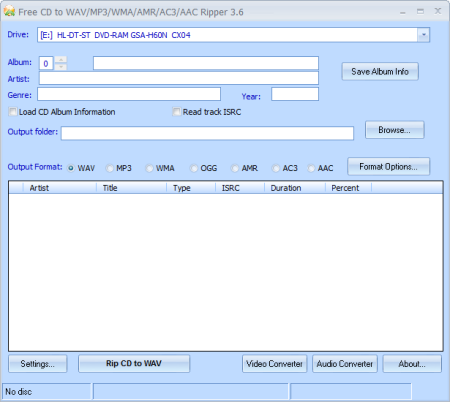Viewport: 450px width, 402px height.
Task: Focus the Output folder text field
Action: coord(207,133)
